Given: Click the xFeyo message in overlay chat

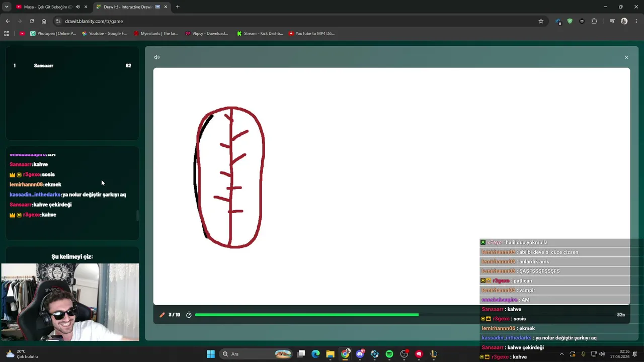Looking at the screenshot, I should [x=554, y=243].
